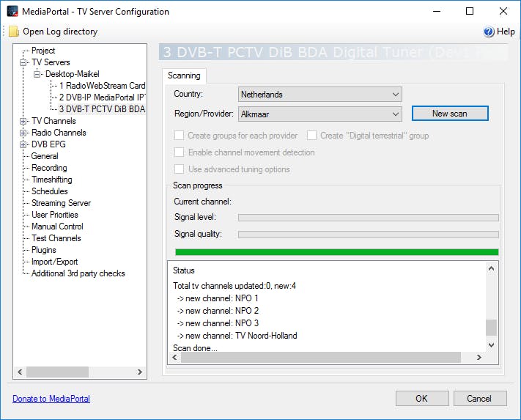521x420 pixels.
Task: Select TV Servers tree item
Action: tap(51, 62)
